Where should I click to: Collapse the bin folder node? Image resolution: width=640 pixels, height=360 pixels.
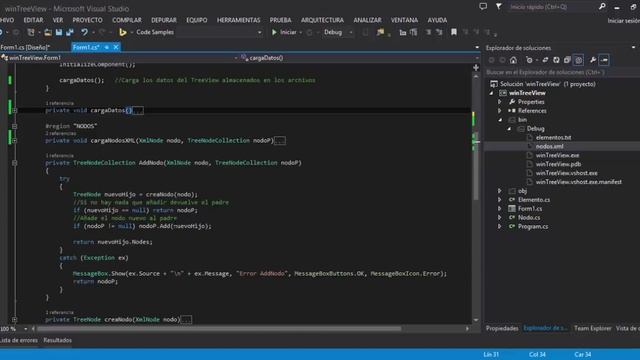pyautogui.click(x=500, y=120)
